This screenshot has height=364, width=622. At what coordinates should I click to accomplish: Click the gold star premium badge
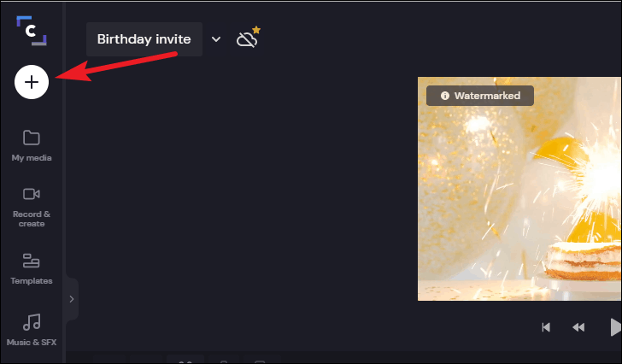point(256,30)
